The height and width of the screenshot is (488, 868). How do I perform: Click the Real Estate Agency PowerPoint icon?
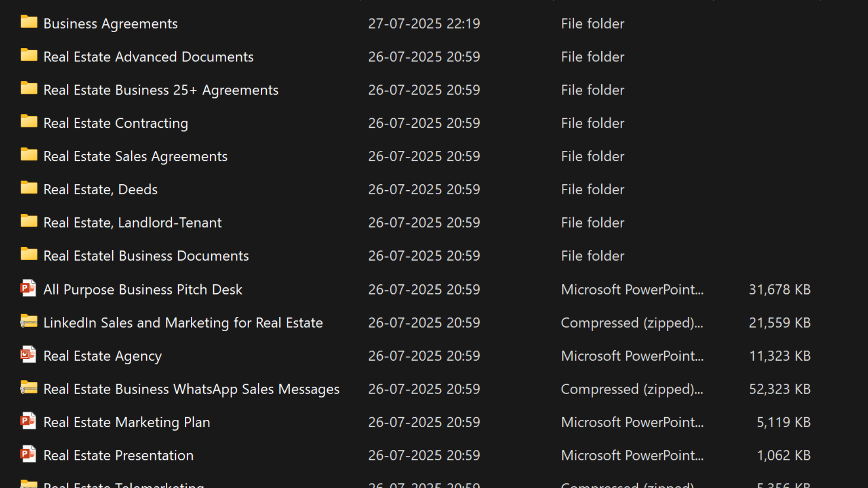click(x=28, y=355)
